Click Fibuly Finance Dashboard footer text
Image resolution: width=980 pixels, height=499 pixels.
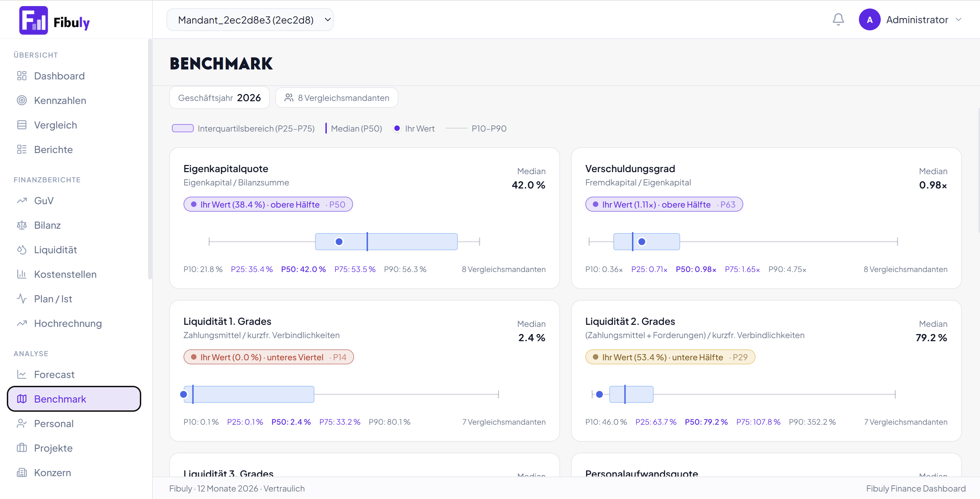pos(916,488)
